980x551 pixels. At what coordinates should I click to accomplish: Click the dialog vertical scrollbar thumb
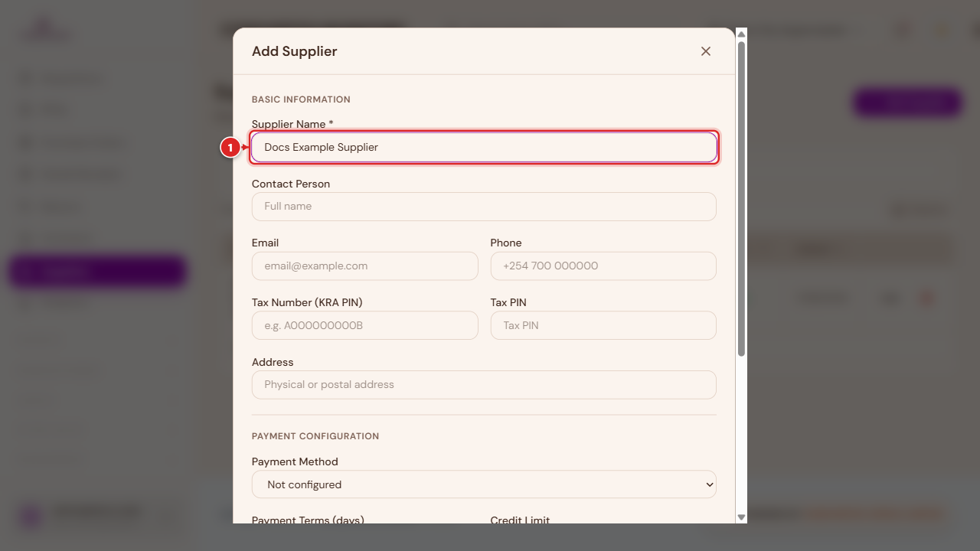coord(741,199)
